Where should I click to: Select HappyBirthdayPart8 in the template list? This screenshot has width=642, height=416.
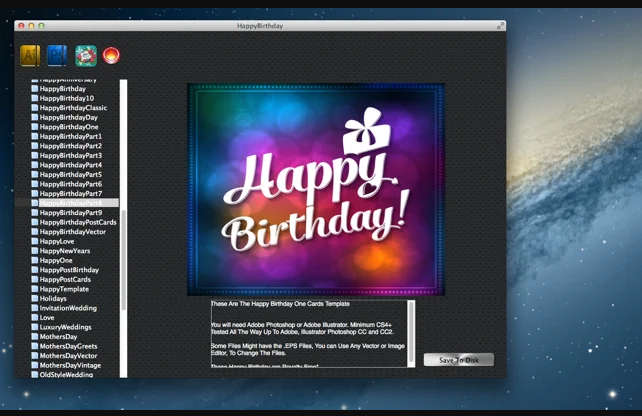point(70,203)
